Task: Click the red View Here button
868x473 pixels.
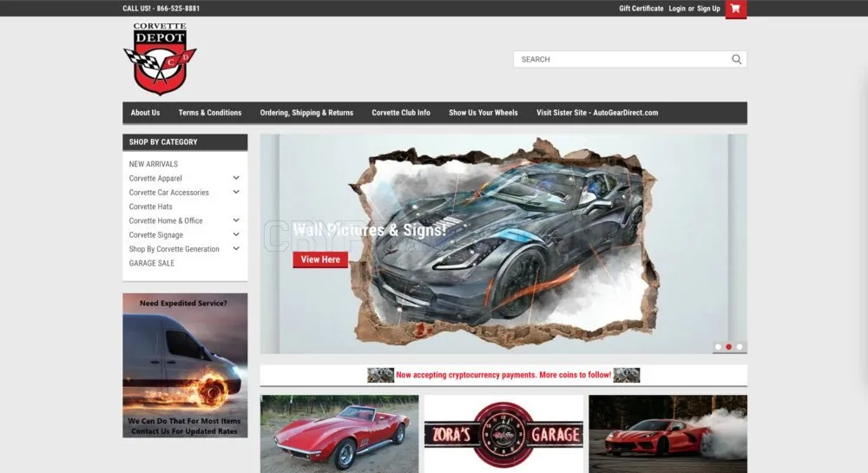Action: [320, 259]
